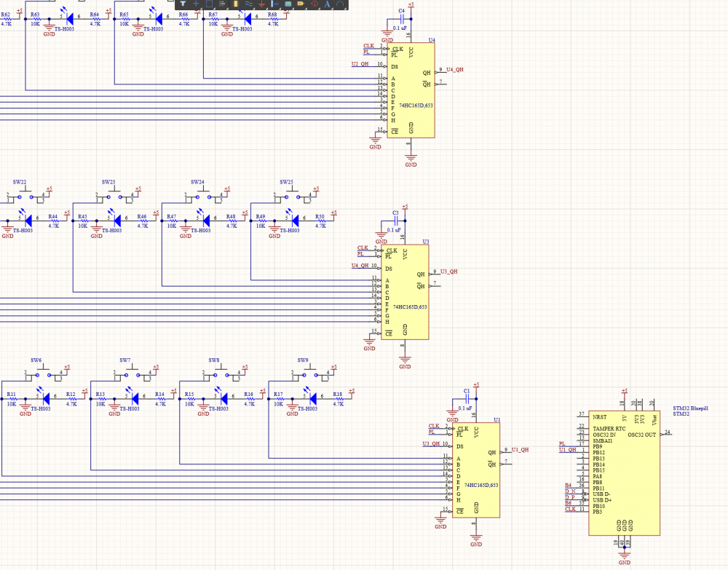Open the wire tool dropdown arrow
The width and height of the screenshot is (728, 570).
[x=254, y=9]
